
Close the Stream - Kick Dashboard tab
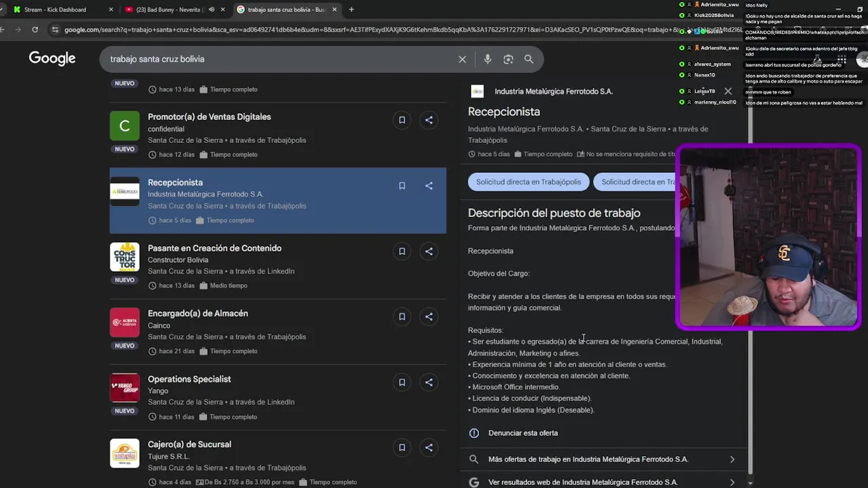[x=111, y=9]
